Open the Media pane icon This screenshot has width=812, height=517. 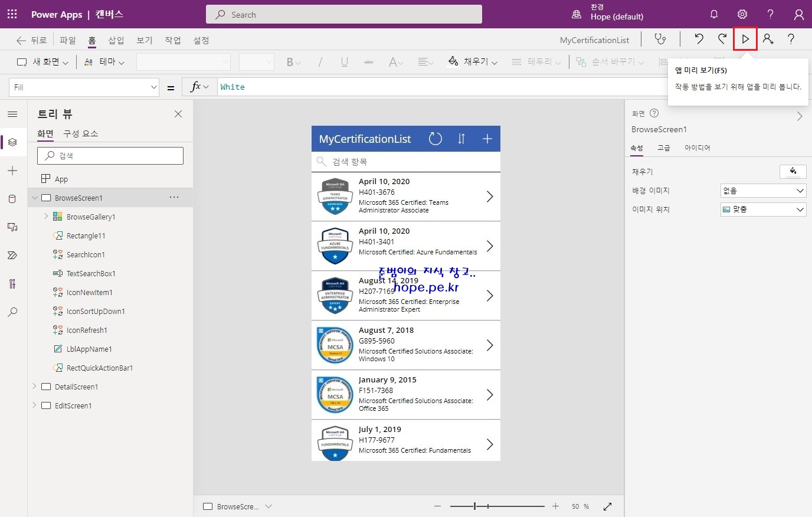tap(12, 227)
